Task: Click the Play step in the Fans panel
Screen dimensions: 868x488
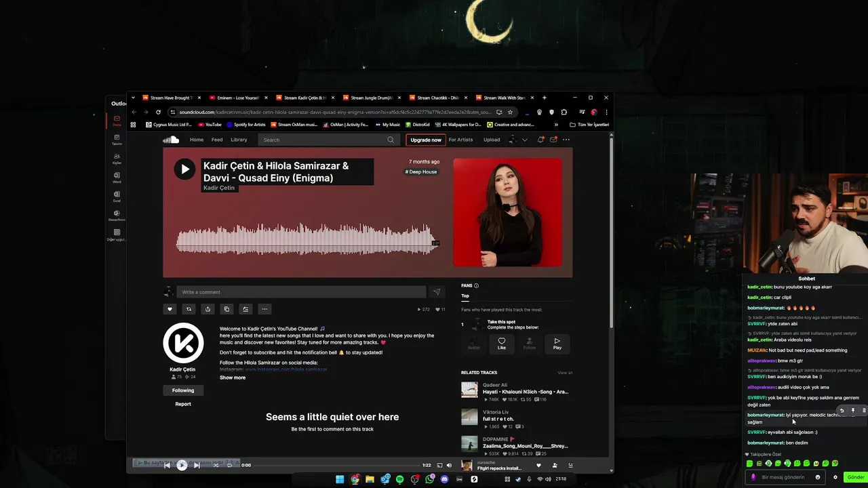Action: (557, 344)
